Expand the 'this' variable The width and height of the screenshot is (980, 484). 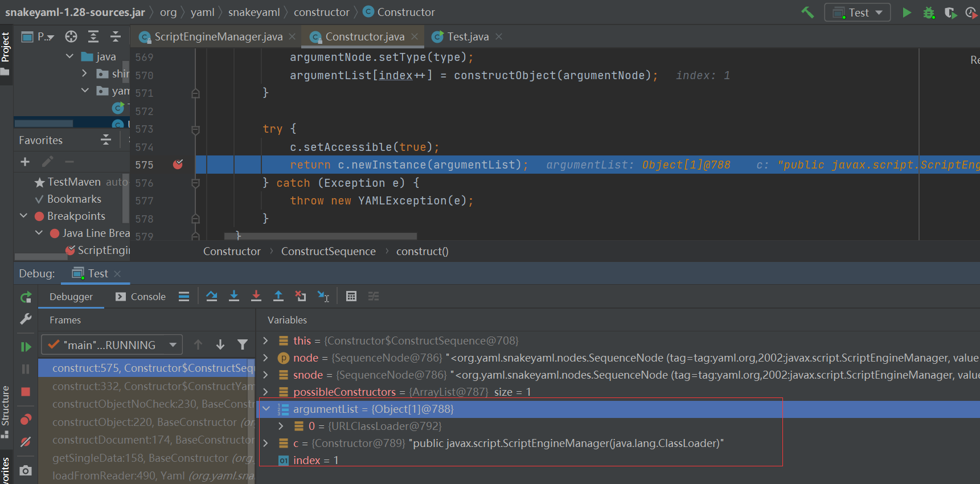point(265,341)
